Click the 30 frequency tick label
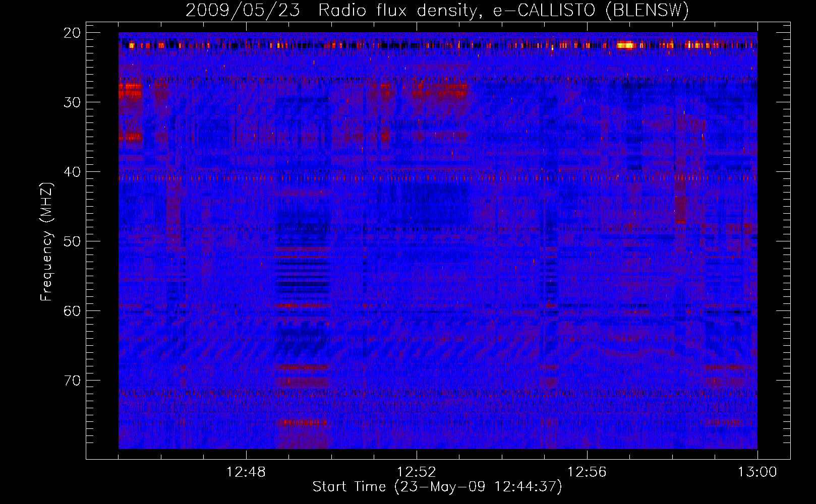Viewport: 816px width, 504px height. point(72,102)
